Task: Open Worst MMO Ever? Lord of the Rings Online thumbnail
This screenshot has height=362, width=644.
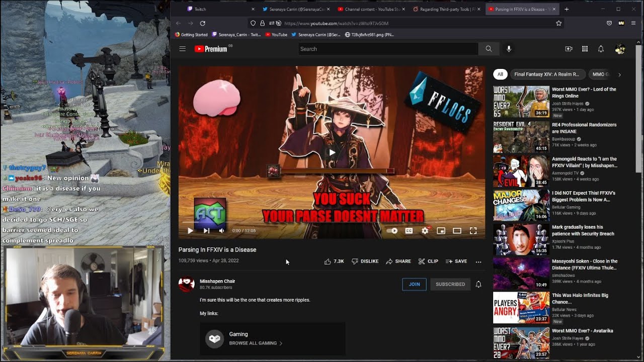Action: (521, 102)
